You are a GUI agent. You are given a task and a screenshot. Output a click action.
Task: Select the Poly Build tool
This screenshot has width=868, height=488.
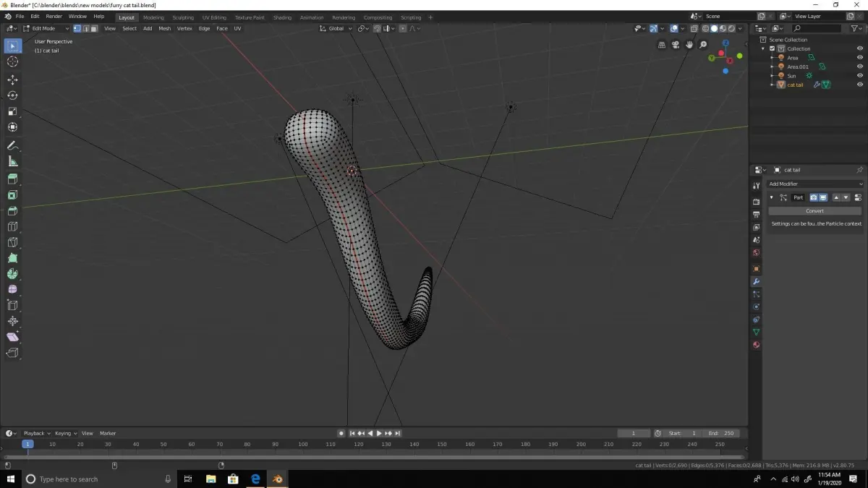[x=12, y=258]
